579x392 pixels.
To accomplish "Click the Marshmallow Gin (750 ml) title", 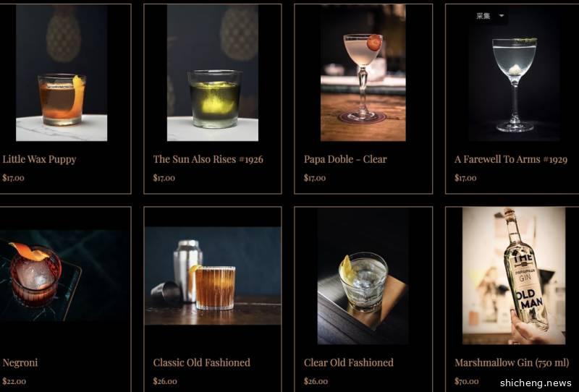I will coord(512,362).
